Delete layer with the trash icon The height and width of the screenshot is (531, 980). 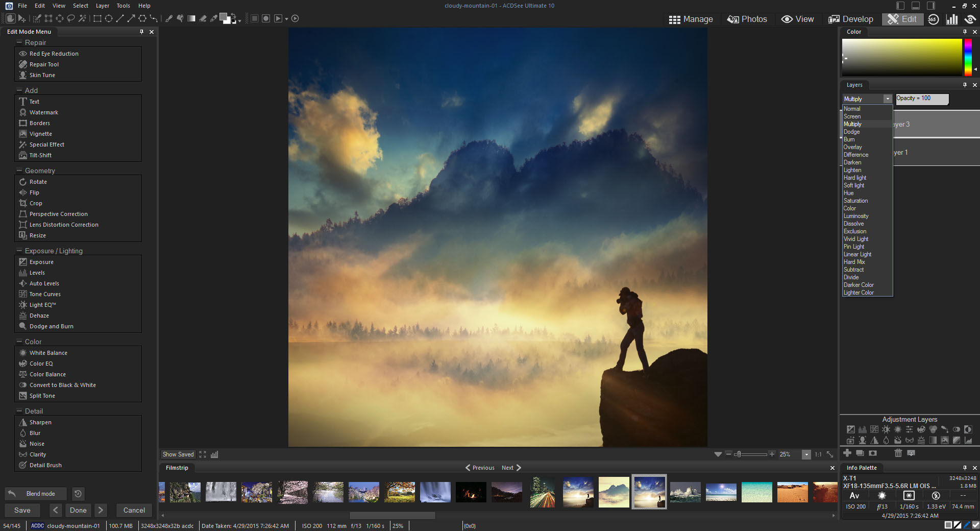tap(898, 453)
